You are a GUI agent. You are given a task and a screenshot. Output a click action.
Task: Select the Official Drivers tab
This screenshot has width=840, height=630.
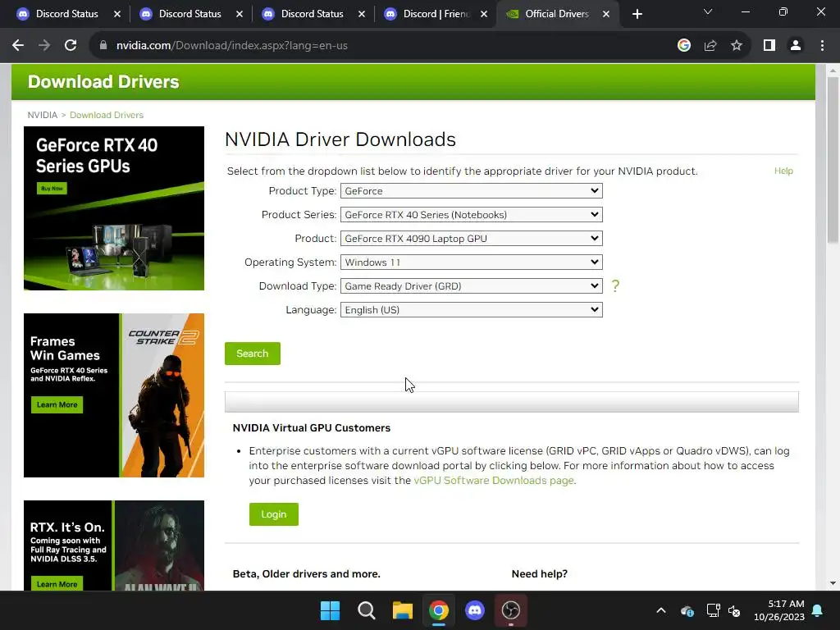point(557,14)
